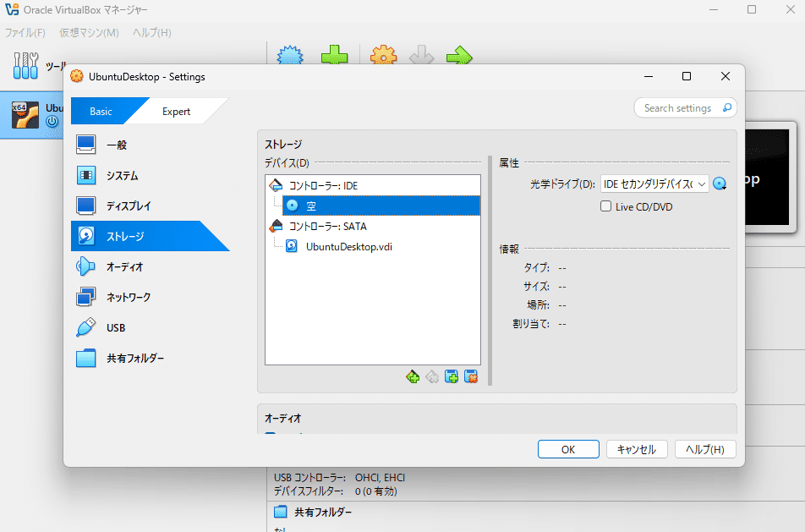Screen dimensions: 805x532
Task: Click the add controller icon below device tree
Action: pyautogui.click(x=413, y=377)
